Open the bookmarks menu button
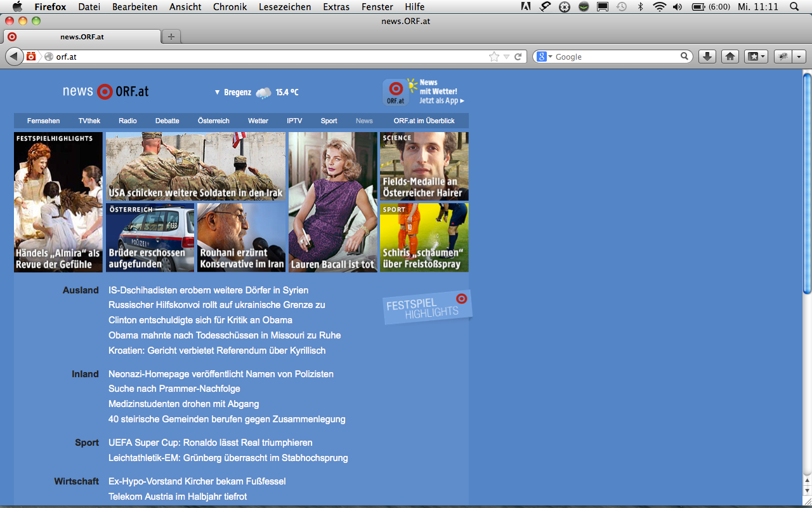 point(756,57)
